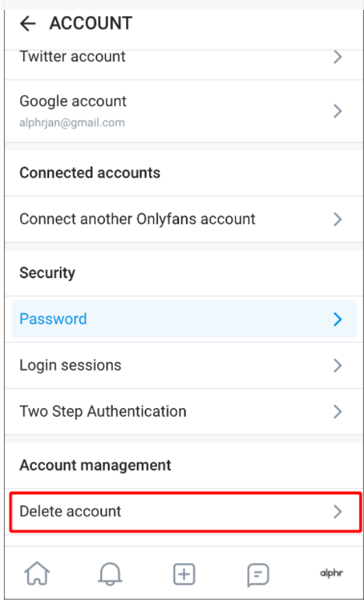Open the Login sessions chevron arrow
Image resolution: width=364 pixels, height=609 pixels.
click(338, 365)
